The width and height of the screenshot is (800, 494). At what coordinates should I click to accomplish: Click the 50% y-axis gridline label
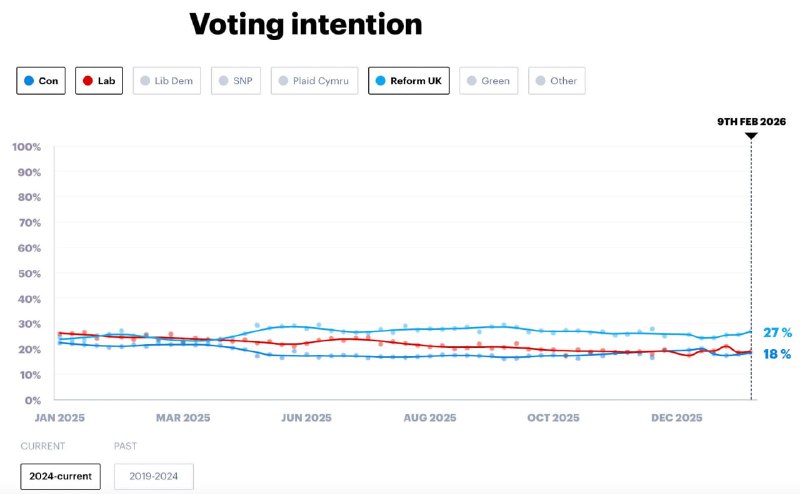pyautogui.click(x=27, y=273)
